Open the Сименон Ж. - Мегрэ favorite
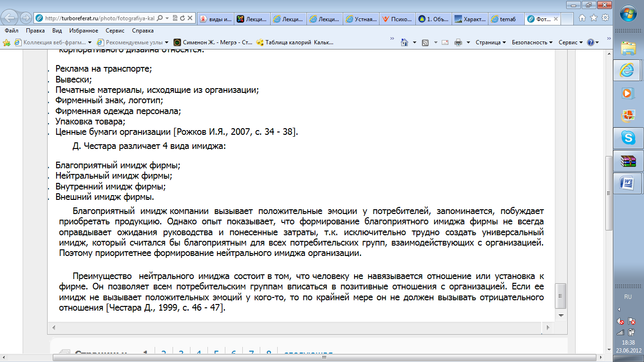 pos(213,42)
